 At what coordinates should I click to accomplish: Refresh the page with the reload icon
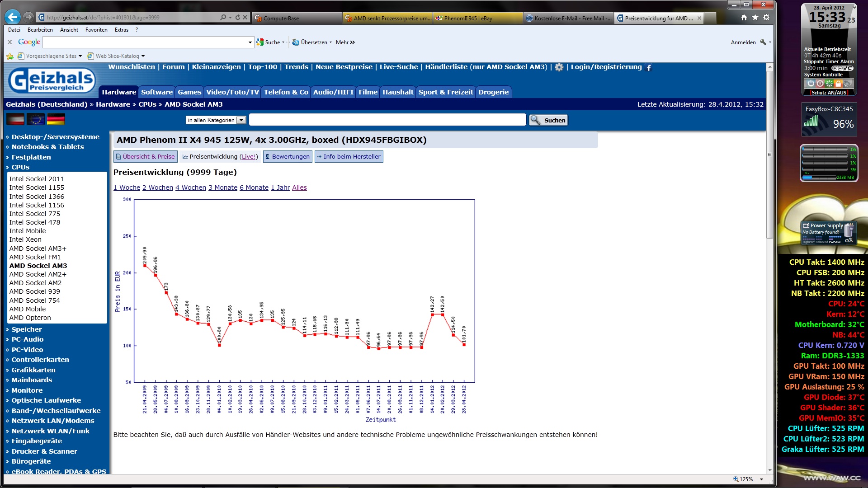click(x=237, y=17)
